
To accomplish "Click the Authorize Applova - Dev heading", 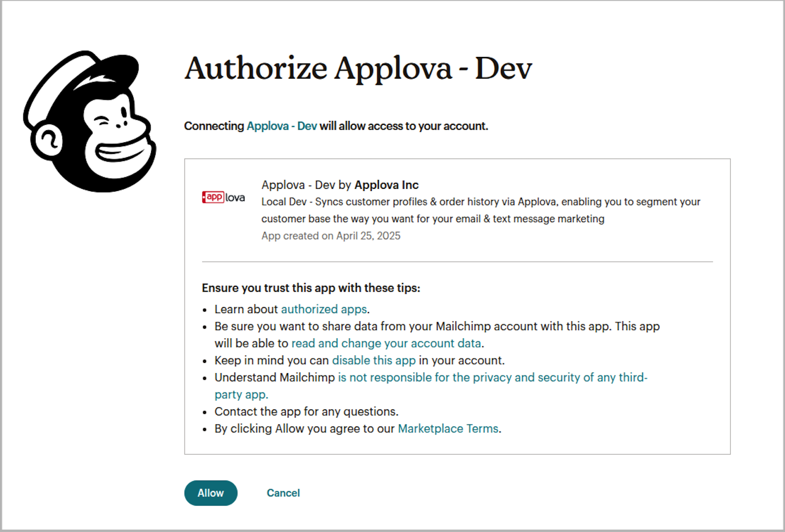I will tap(358, 69).
